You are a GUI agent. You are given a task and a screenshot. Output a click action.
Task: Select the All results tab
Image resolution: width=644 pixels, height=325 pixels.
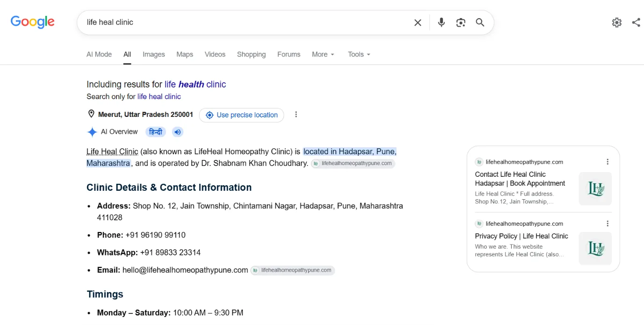point(127,54)
